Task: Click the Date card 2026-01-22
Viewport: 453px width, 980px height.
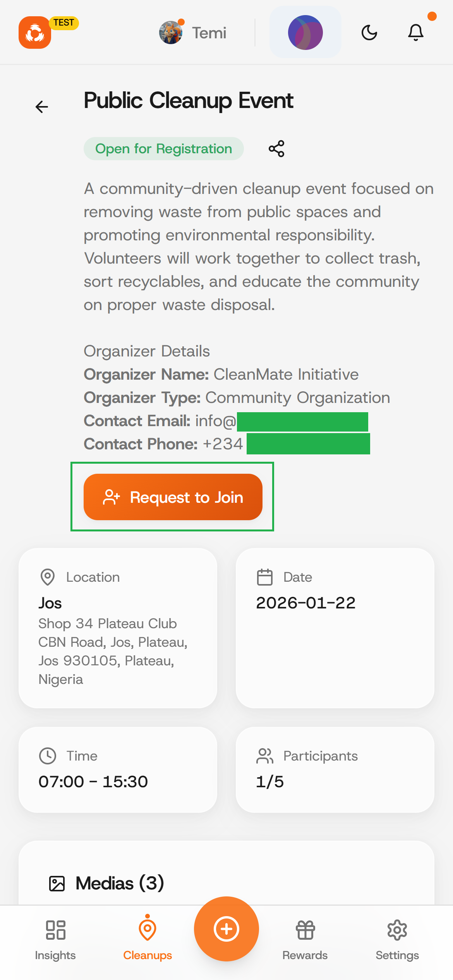Action: pyautogui.click(x=335, y=628)
